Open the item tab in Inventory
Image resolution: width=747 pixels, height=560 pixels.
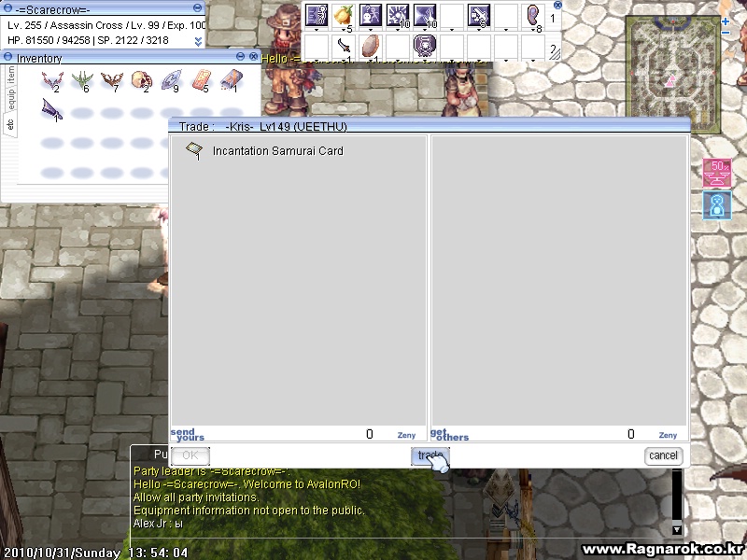click(11, 75)
